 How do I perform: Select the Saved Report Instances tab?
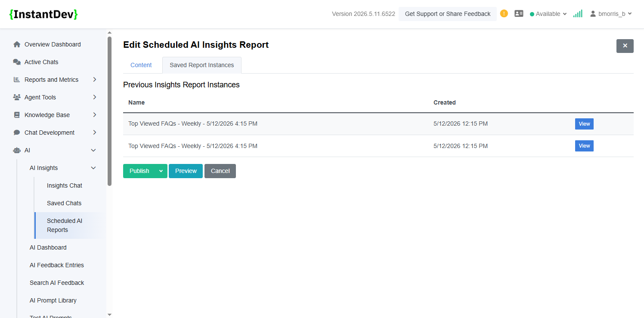click(x=202, y=65)
